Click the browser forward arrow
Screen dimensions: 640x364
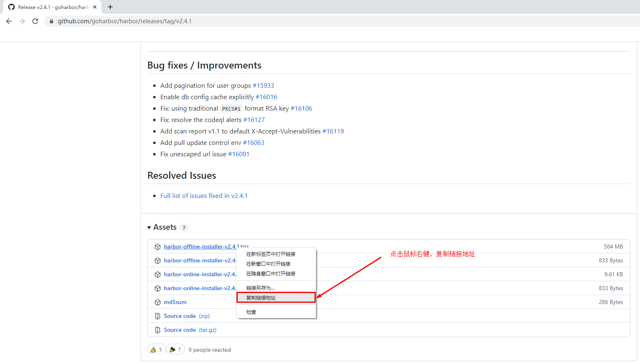pos(22,21)
